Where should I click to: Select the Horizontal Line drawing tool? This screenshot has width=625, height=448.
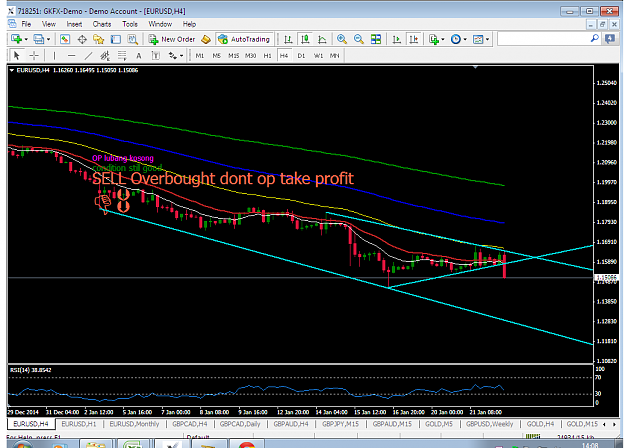(x=71, y=56)
